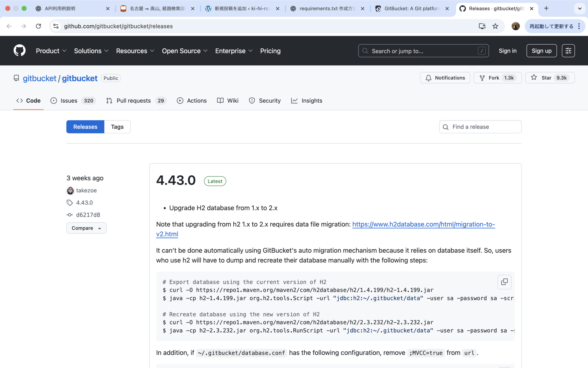The image size is (588, 368).
Task: Open the Pull requests tab
Action: 134,101
